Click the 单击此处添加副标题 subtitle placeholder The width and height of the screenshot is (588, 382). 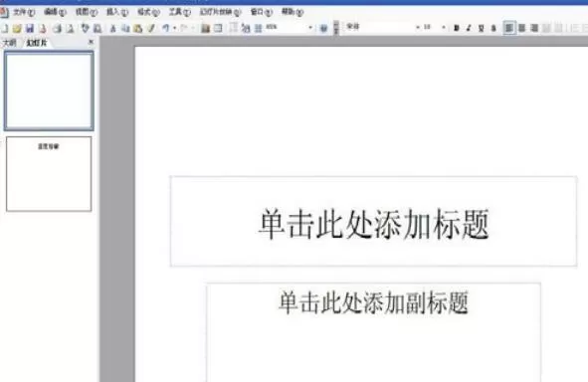(x=373, y=332)
